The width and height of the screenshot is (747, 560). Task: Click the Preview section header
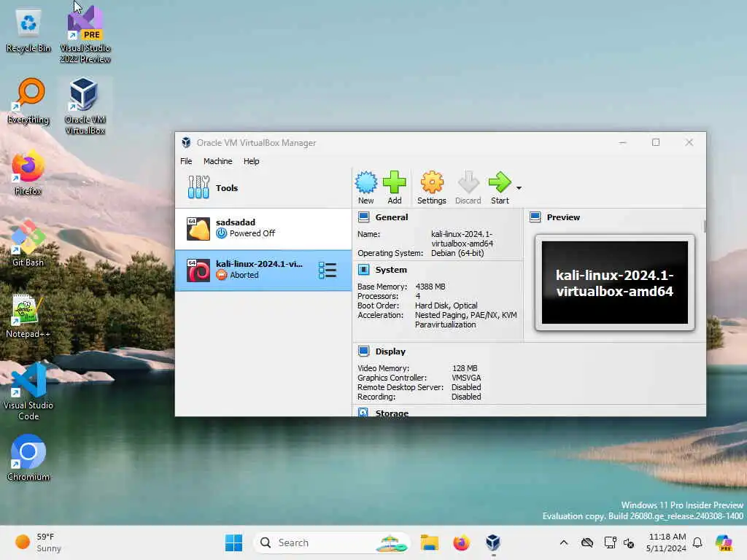point(563,217)
